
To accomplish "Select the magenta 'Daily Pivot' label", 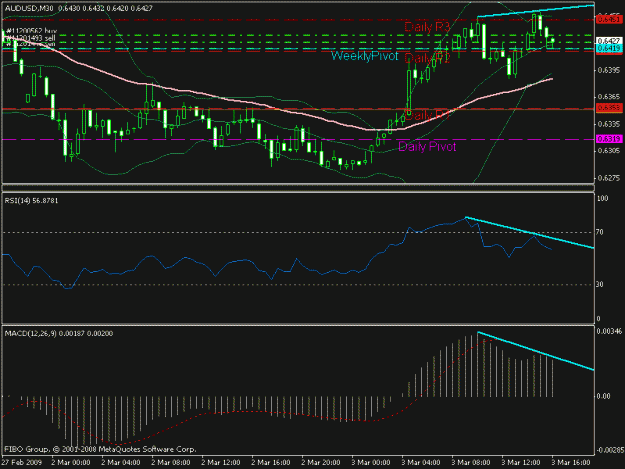I will [427, 147].
